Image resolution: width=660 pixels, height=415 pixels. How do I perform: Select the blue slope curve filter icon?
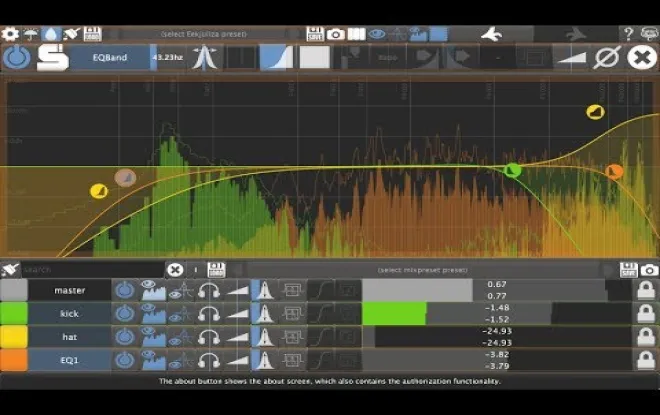(x=276, y=57)
